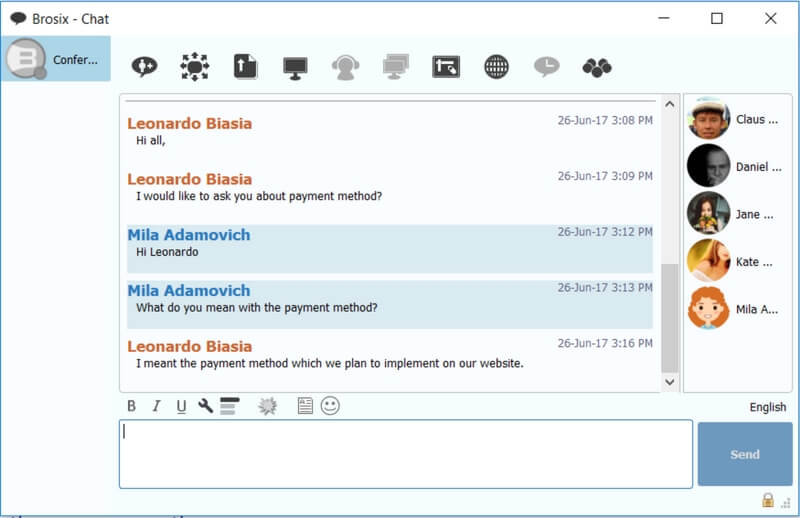Click message "What do you mean with the payment method?"
This screenshot has height=518, width=800.
point(257,308)
